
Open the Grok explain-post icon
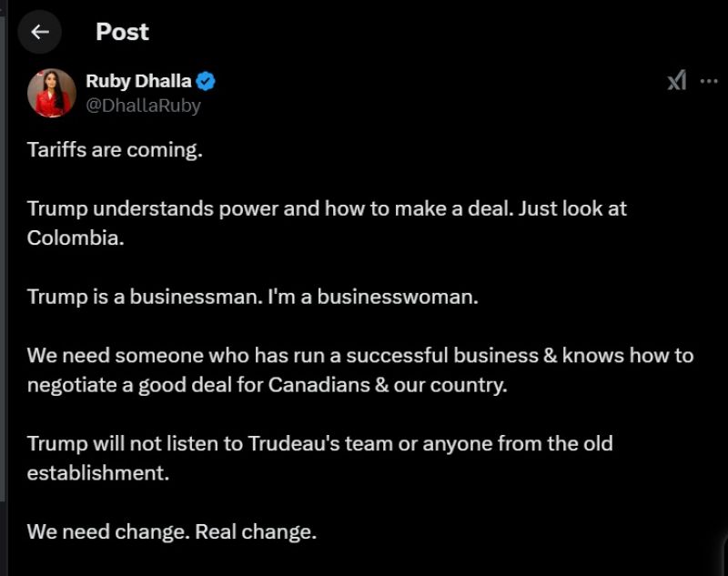(x=676, y=81)
